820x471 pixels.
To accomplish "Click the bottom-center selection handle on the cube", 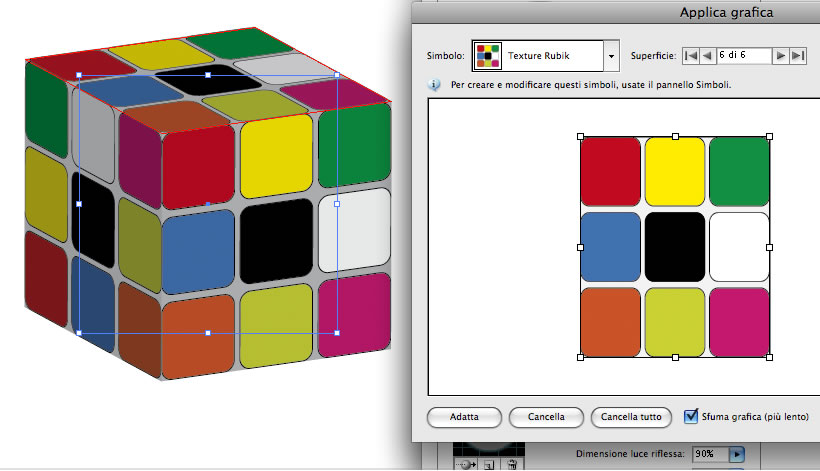I will click(x=208, y=333).
